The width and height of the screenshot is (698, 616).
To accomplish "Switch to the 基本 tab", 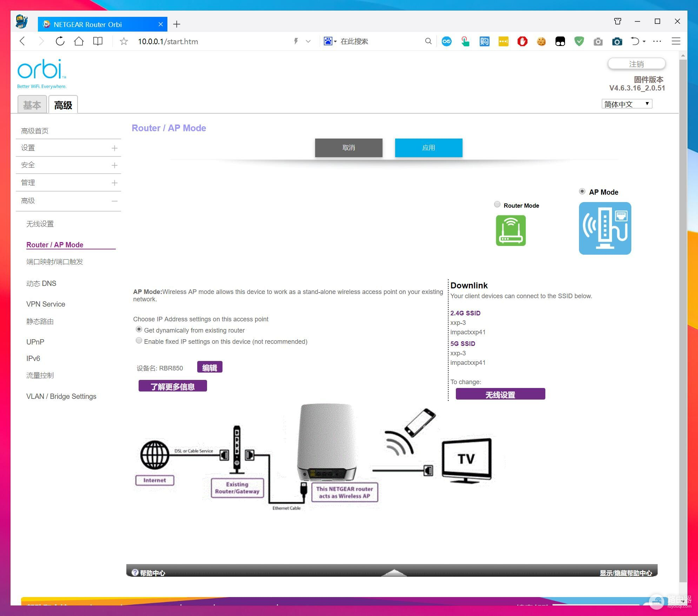I will [32, 105].
